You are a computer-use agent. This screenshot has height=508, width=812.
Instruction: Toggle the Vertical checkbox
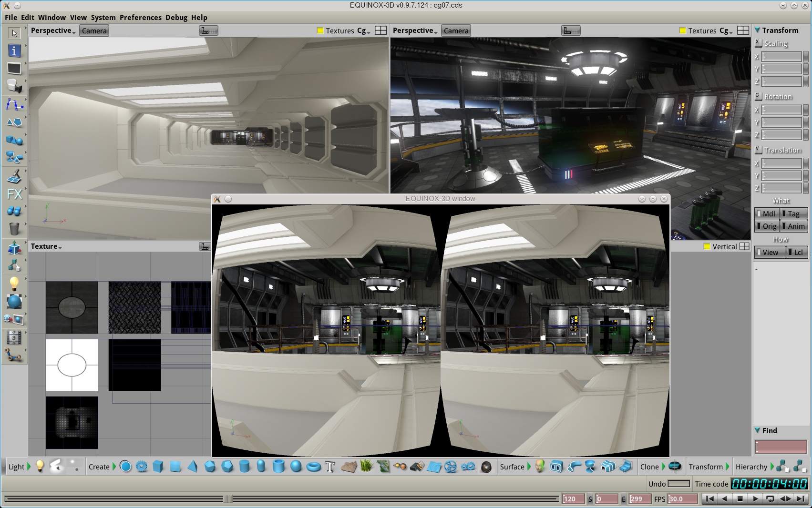(x=707, y=247)
